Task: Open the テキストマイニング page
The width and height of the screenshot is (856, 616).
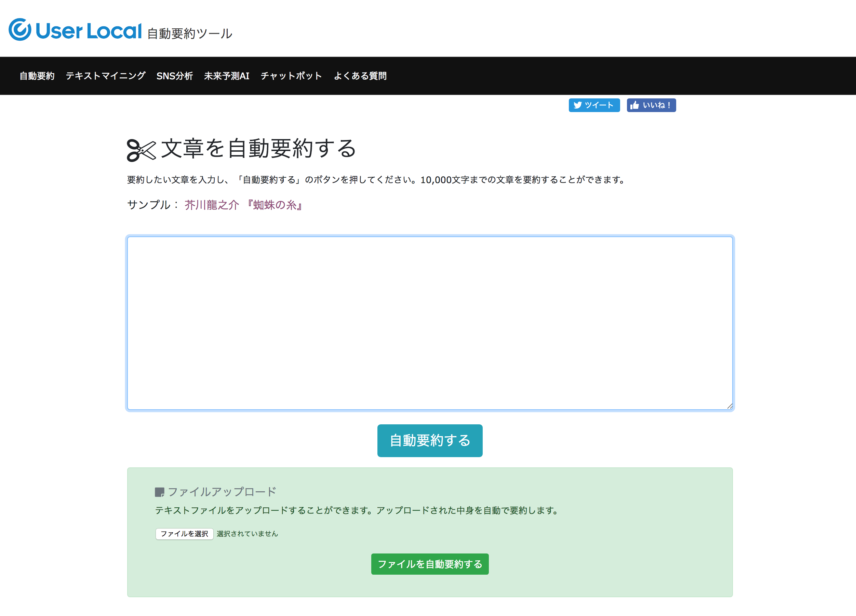Action: pos(106,76)
